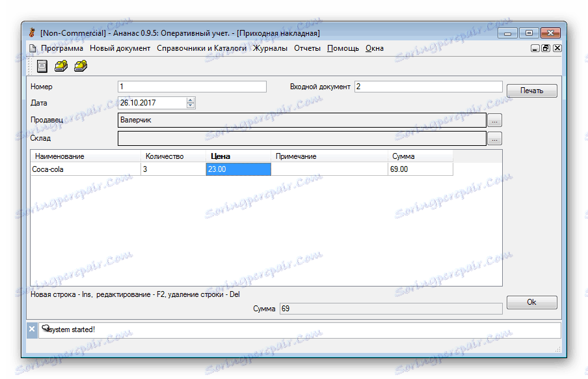
Task: Minimize the inner document window
Action: click(x=535, y=48)
